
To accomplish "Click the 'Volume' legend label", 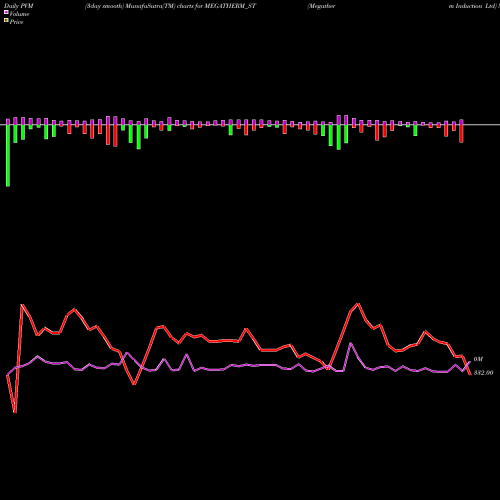I will (19, 14).
